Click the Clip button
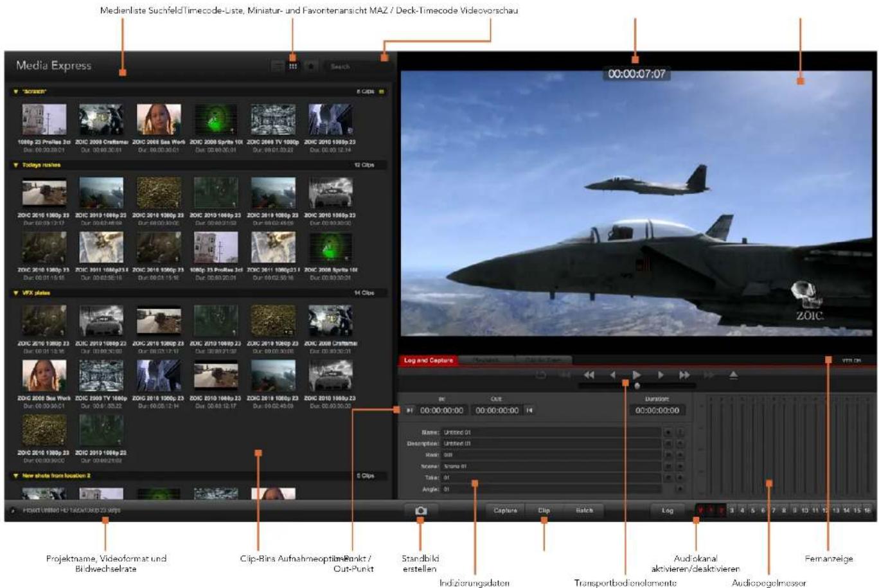 click(x=544, y=511)
